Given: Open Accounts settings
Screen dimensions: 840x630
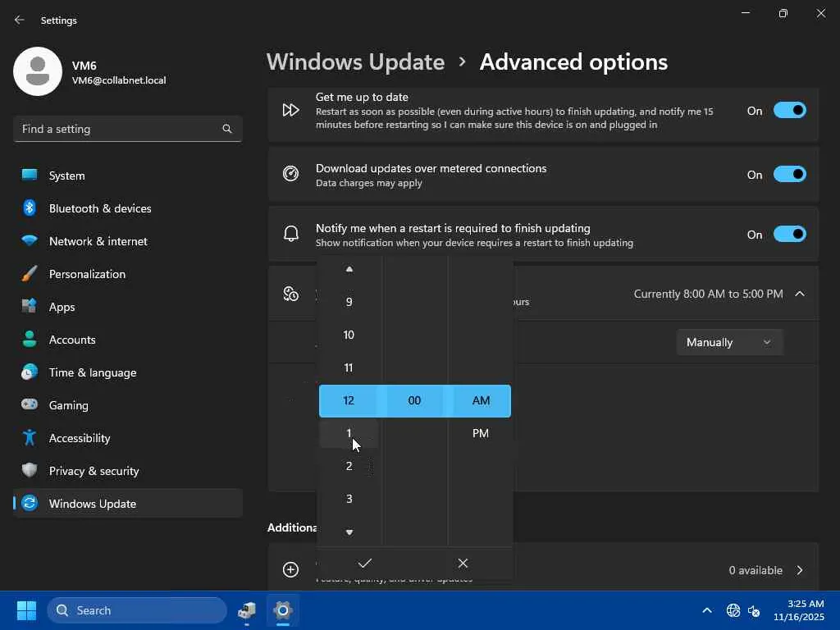Looking at the screenshot, I should click(127, 340).
